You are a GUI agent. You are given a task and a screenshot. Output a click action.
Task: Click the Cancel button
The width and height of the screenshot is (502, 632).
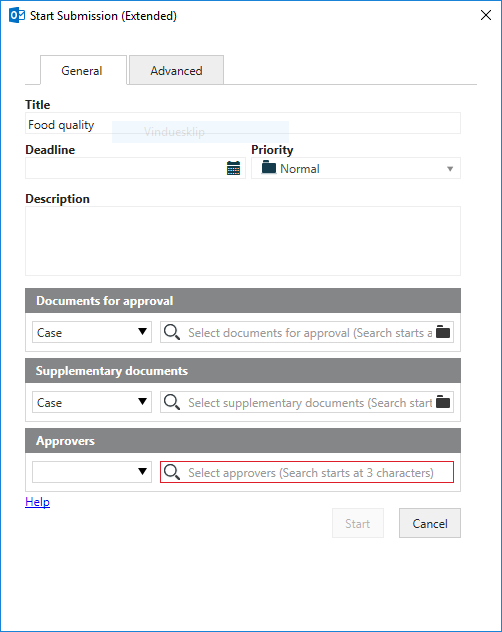[x=430, y=523]
